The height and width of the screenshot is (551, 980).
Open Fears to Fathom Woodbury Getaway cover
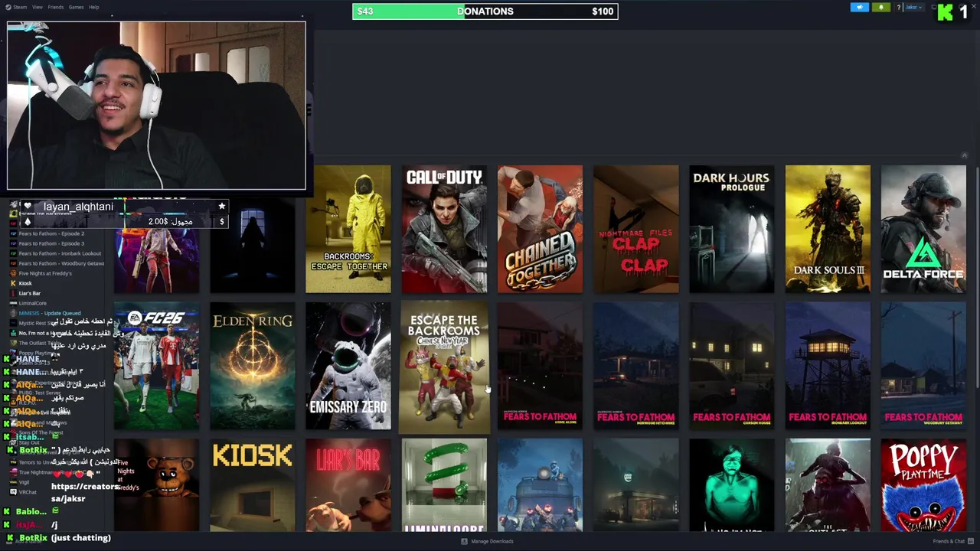pos(923,366)
